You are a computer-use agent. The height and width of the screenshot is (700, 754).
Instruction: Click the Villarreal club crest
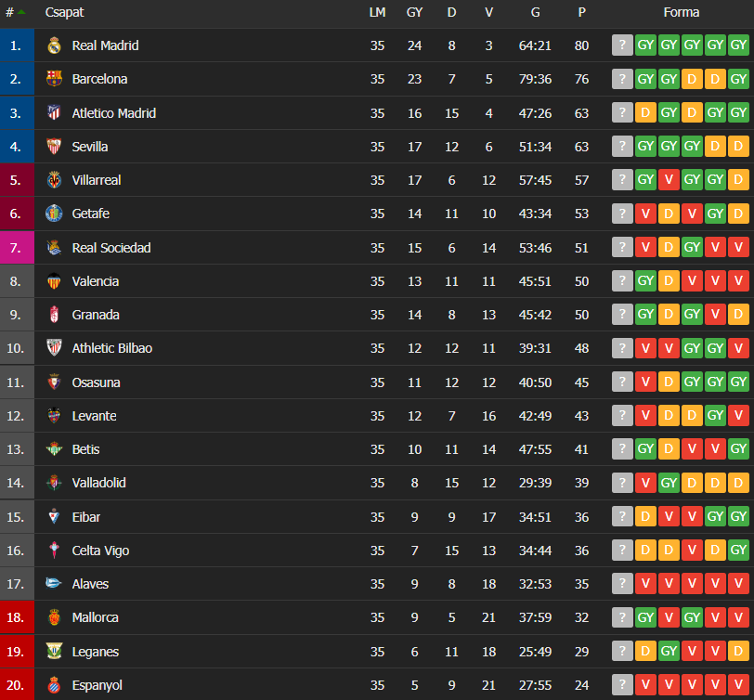pos(54,180)
